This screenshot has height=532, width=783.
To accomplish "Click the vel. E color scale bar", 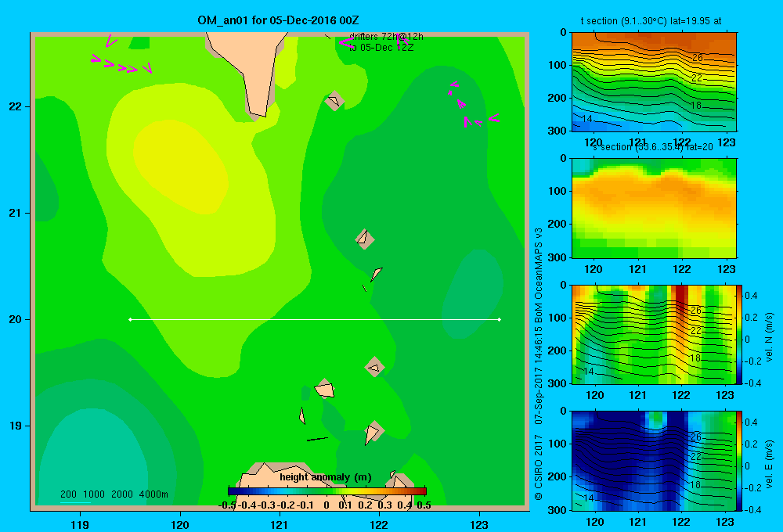I will 739,461.
